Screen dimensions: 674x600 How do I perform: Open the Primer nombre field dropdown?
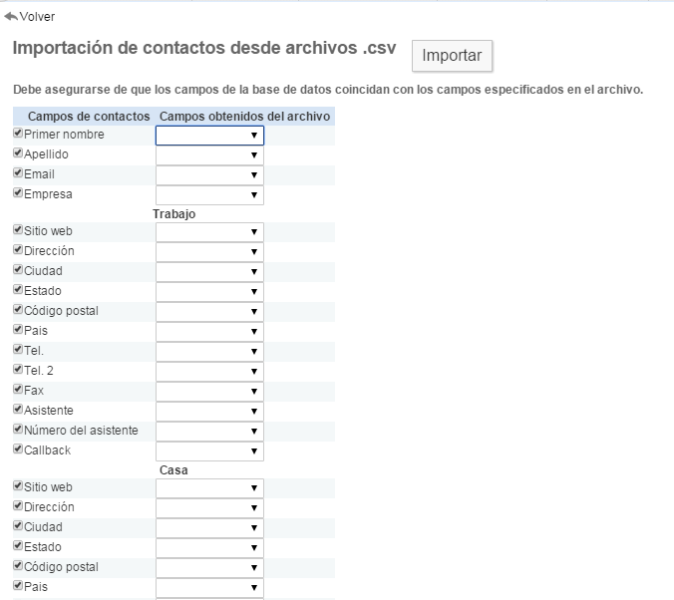pos(209,135)
